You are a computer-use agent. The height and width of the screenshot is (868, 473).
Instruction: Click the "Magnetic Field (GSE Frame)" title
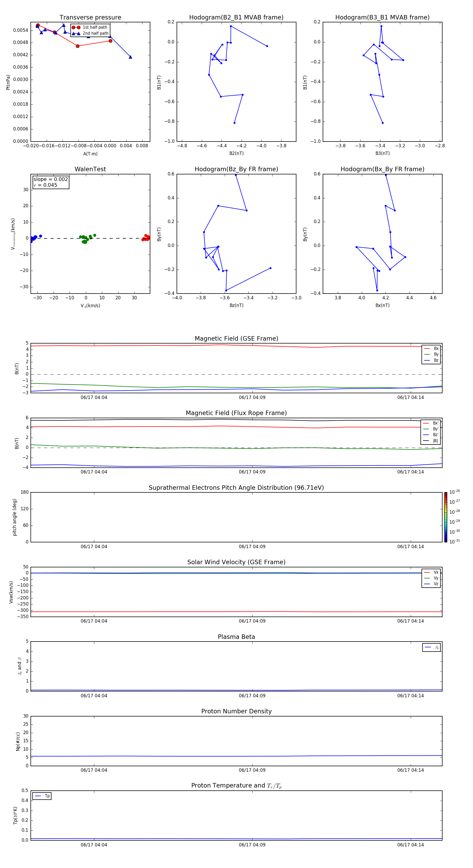(x=236, y=339)
